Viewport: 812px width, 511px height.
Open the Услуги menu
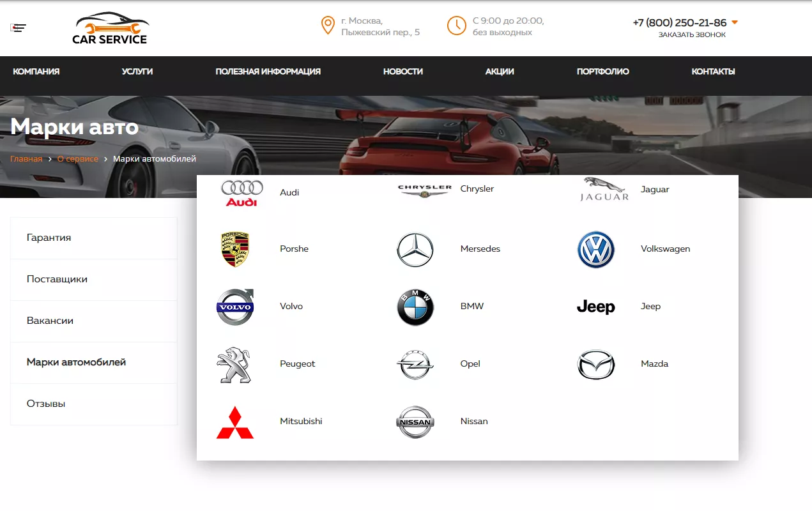point(137,72)
